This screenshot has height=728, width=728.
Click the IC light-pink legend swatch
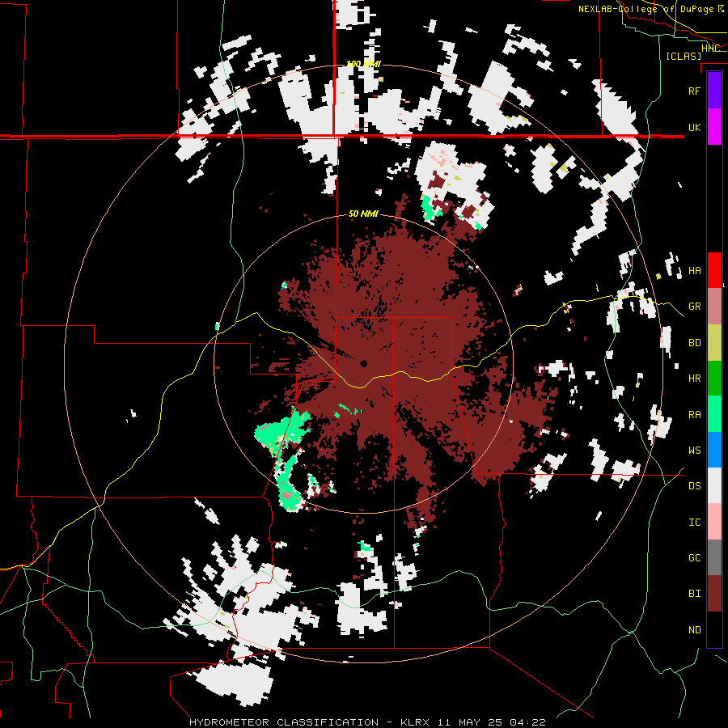coord(714,522)
